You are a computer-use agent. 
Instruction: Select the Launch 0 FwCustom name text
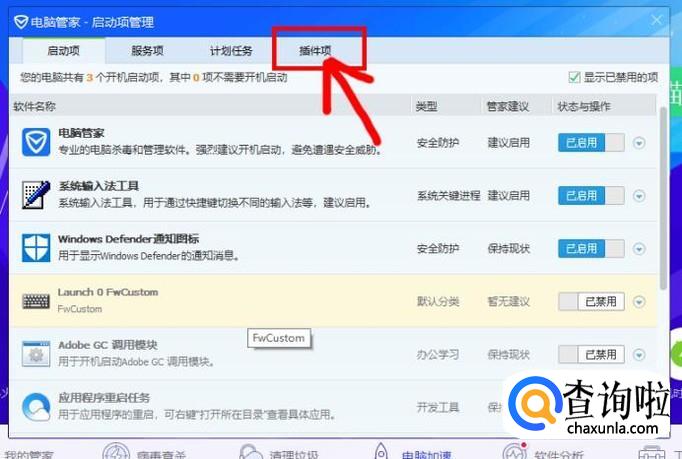click(108, 292)
